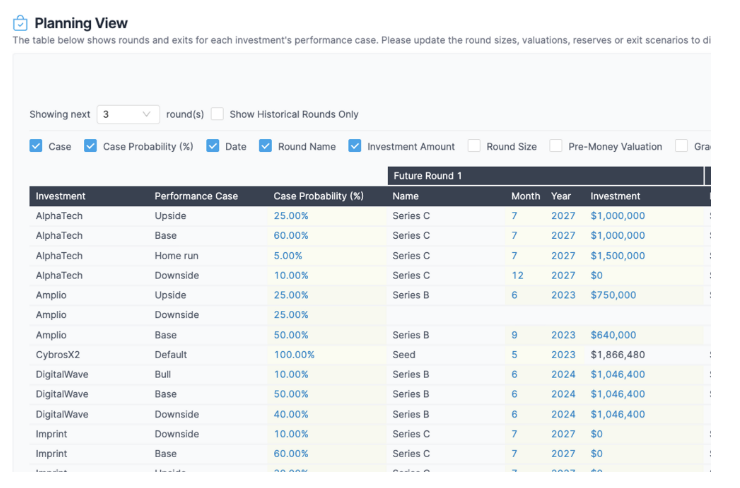This screenshot has height=488, width=740.
Task: Click the Future Round 1 header
Action: tap(428, 176)
